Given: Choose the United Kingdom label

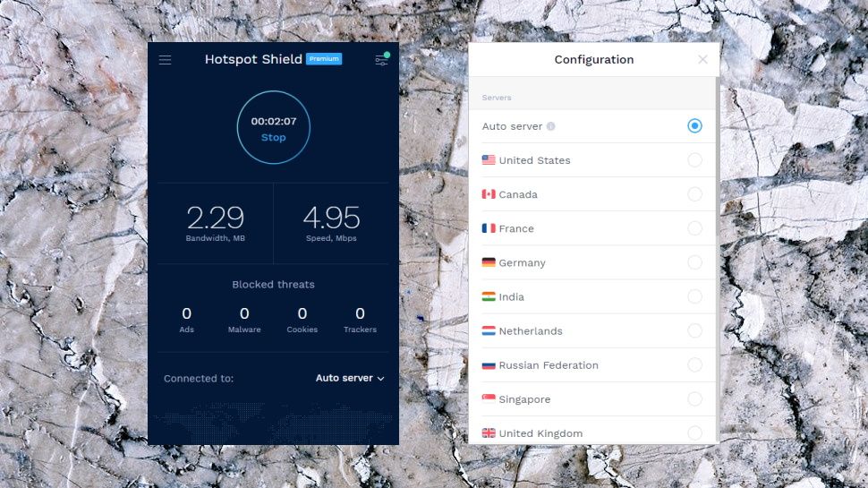Looking at the screenshot, I should (x=540, y=433).
